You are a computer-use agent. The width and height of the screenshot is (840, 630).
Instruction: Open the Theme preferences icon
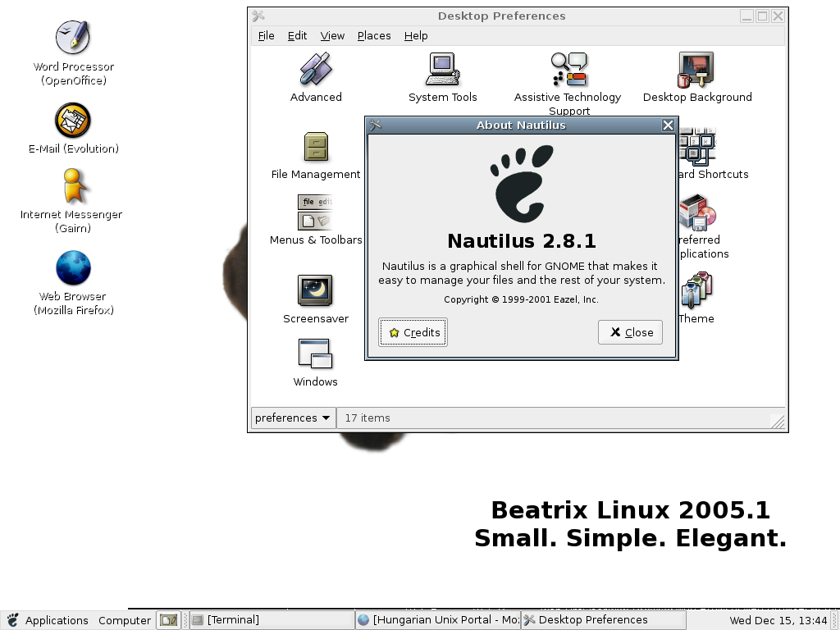coord(696,290)
